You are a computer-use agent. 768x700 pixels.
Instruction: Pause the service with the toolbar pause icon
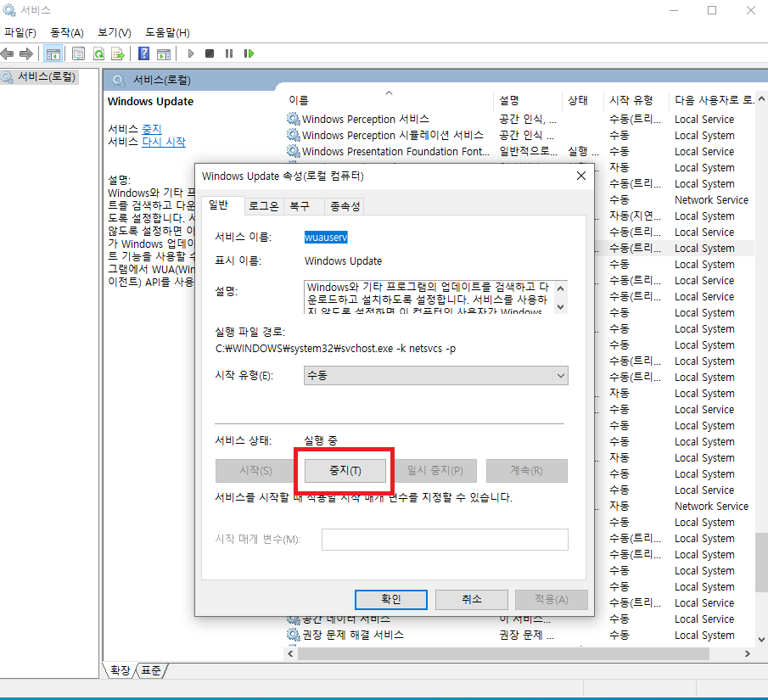click(229, 53)
